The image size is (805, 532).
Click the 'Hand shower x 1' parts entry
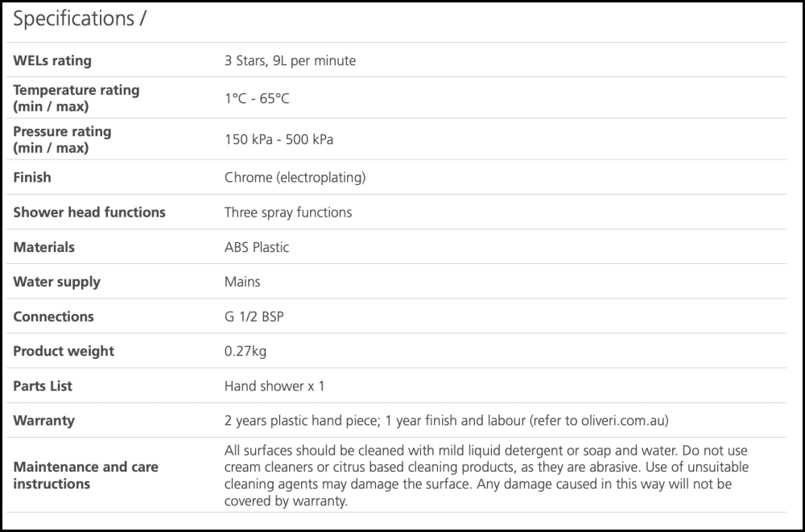tap(275, 386)
